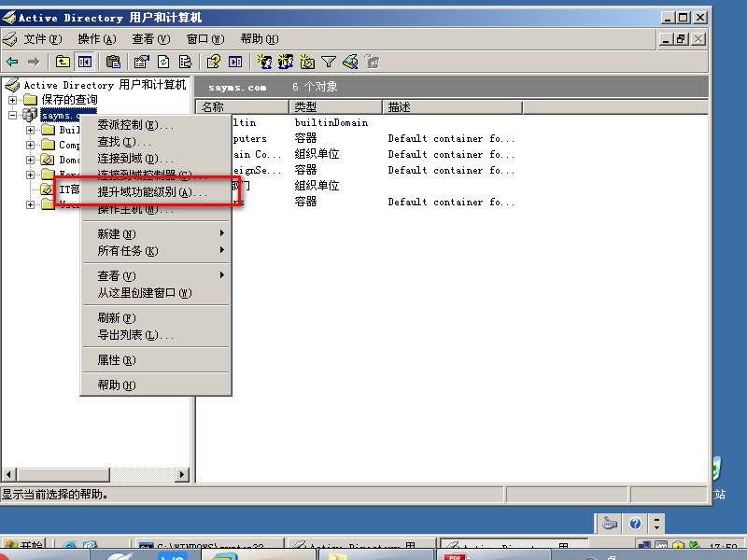The height and width of the screenshot is (560, 747).
Task: Click the Create new user toolbar icon
Action: [264, 62]
